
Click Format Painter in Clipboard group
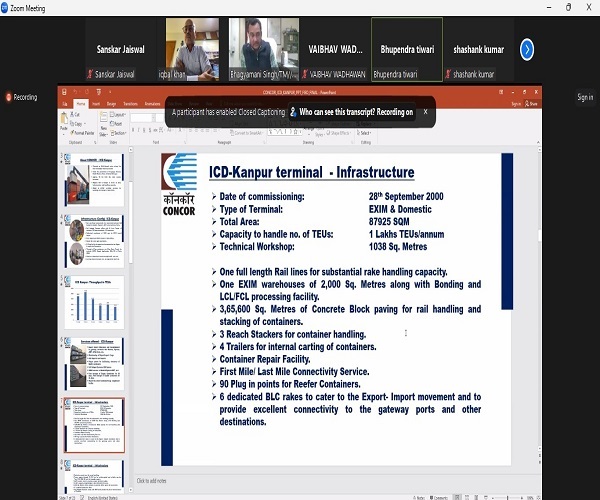82,133
